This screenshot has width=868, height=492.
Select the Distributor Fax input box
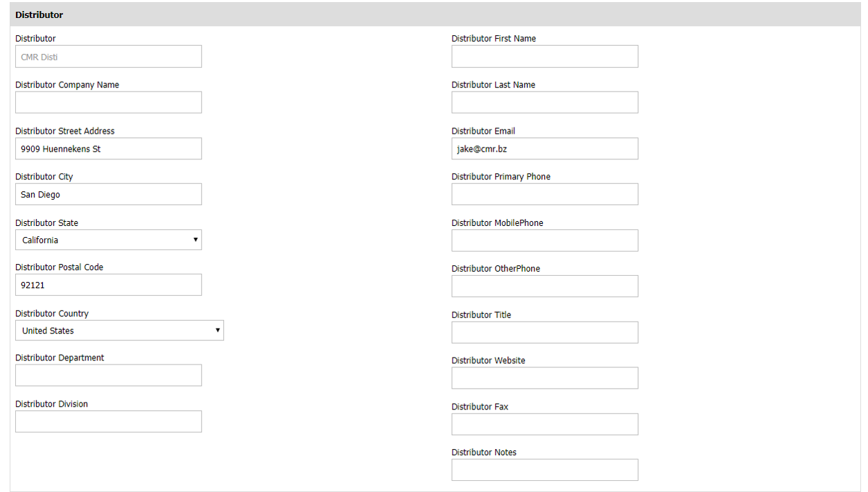point(544,424)
